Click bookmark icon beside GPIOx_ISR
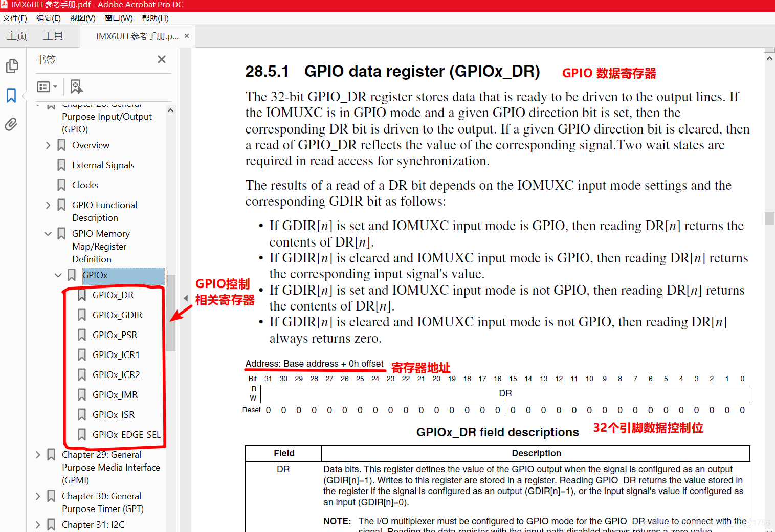775x532 pixels. point(82,415)
